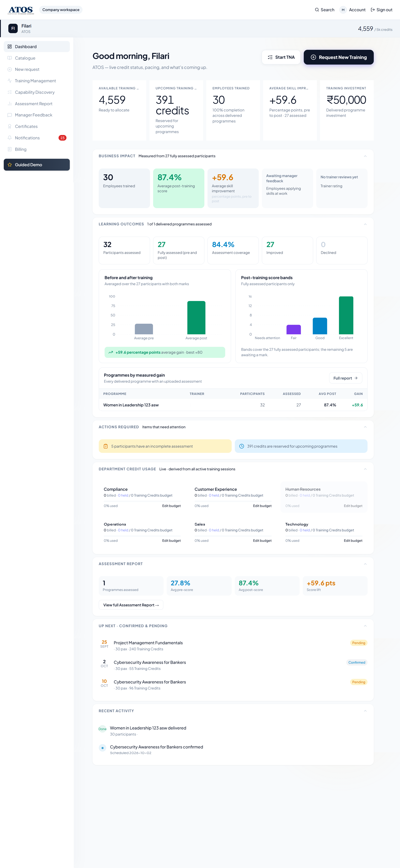Viewport: 400px width, 868px height.
Task: Collapse the Department Credit Usage section
Action: (x=365, y=469)
